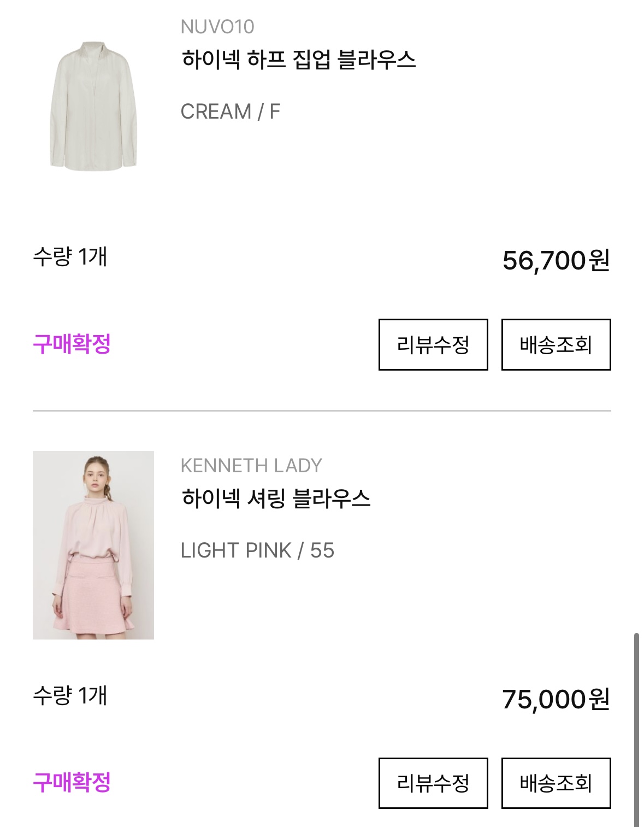Screen dimensions: 644x827
Task: Click the divider line between the orders
Action: pos(322,410)
